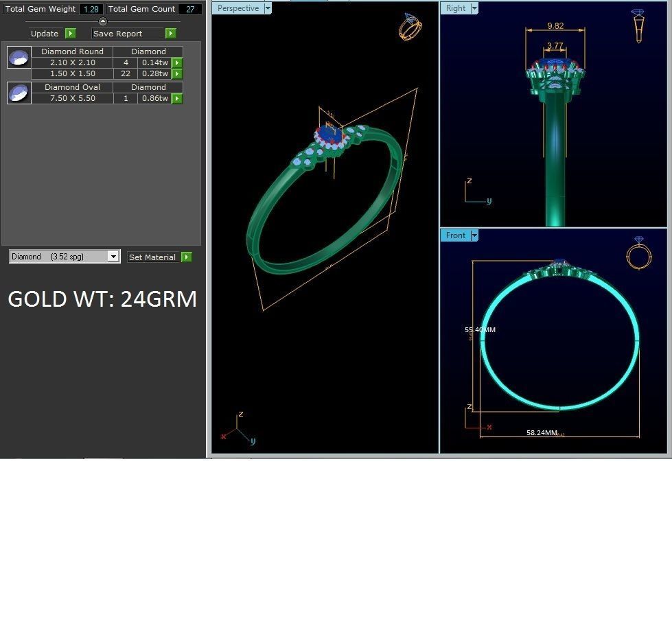
Task: Click the green arrow next to Update
Action: 70,34
